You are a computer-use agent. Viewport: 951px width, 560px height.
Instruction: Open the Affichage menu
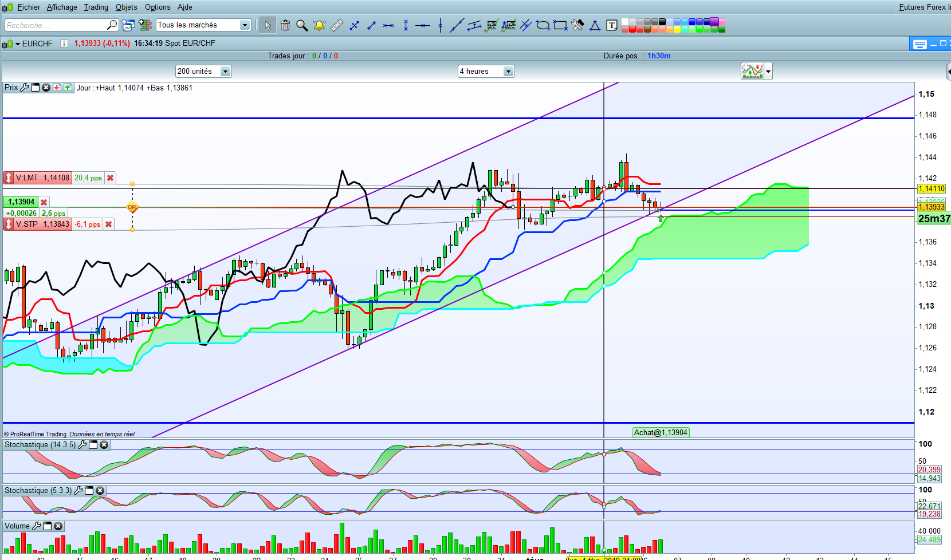pos(62,7)
